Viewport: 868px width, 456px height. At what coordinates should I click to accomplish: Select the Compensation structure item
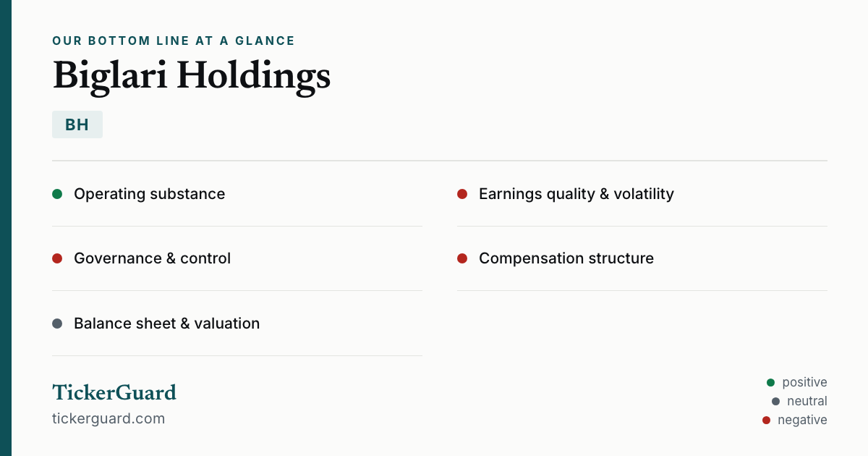[642, 258]
